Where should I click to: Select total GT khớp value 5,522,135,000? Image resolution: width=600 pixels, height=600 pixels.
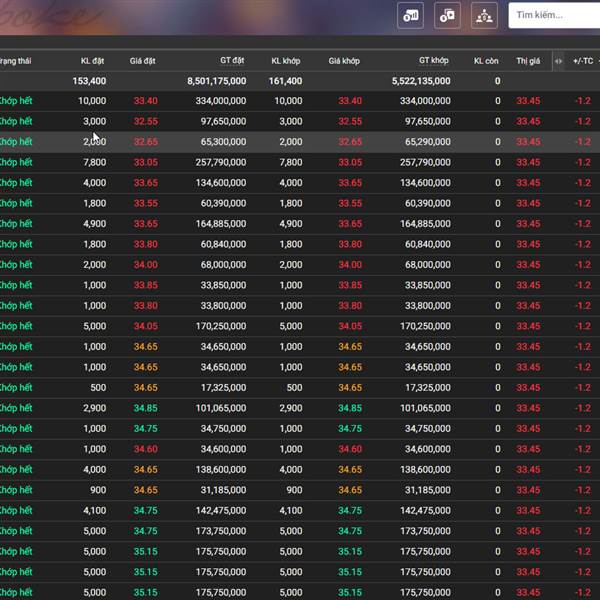[x=421, y=81]
